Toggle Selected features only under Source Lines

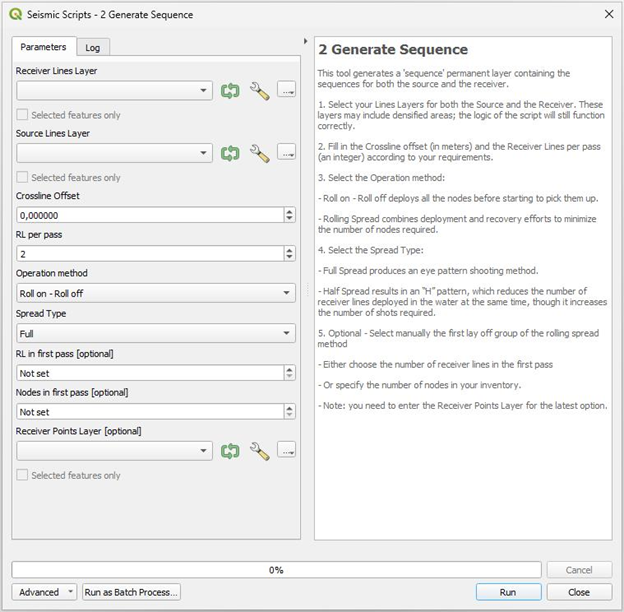click(23, 178)
